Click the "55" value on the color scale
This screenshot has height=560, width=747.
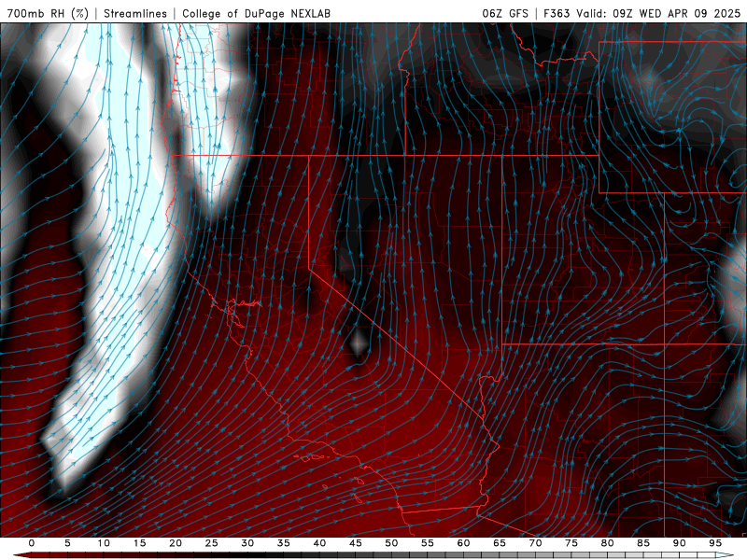(428, 543)
